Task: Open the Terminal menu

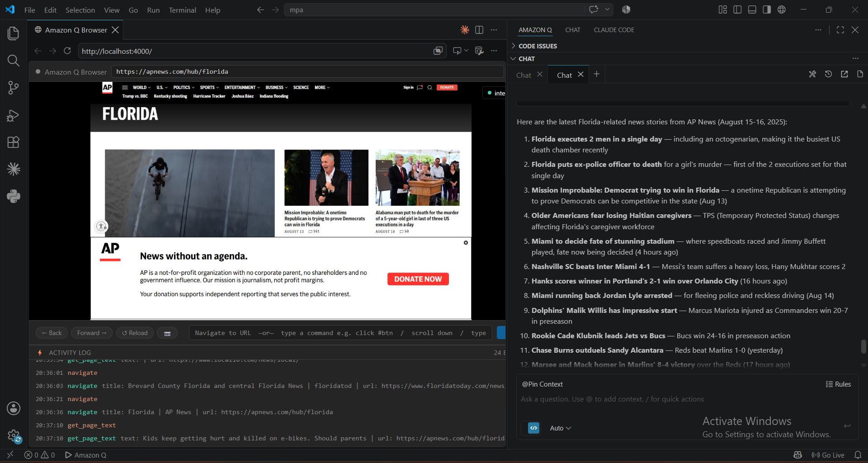Action: pyautogui.click(x=182, y=10)
